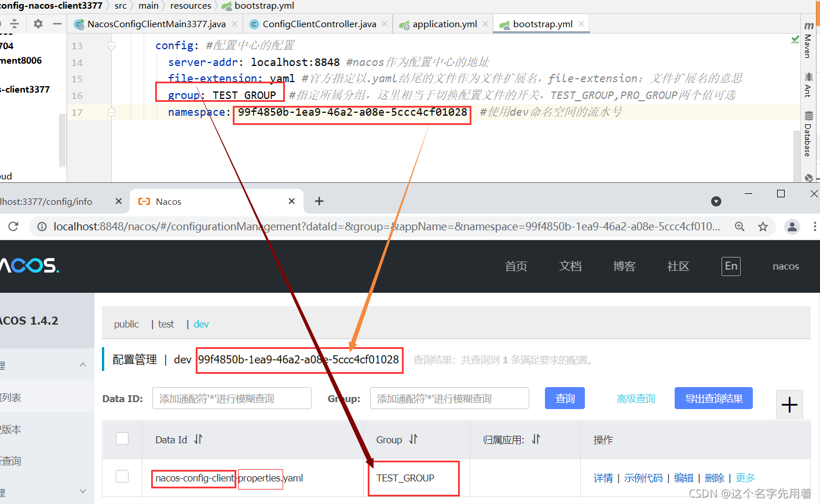This screenshot has height=504, width=820.
Task: Select the bootstrap.yml editor tab
Action: coord(543,24)
